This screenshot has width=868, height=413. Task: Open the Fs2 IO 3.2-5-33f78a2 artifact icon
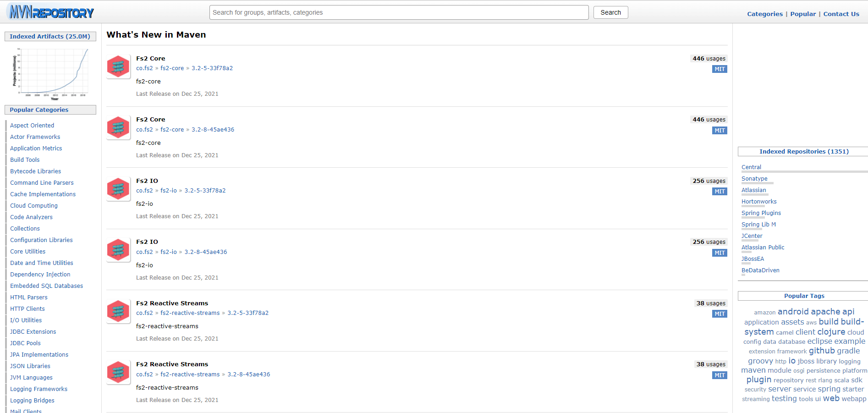coord(118,189)
